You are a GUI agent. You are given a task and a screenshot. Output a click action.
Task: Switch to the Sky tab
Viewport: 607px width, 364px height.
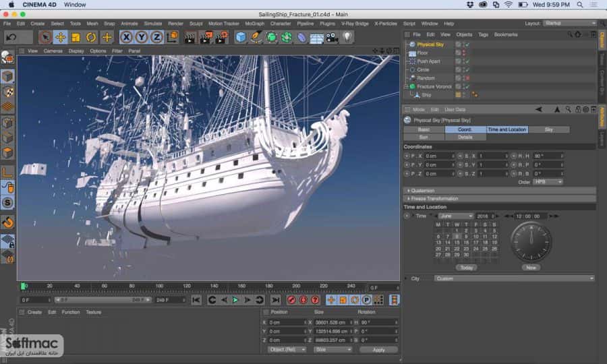pos(549,129)
